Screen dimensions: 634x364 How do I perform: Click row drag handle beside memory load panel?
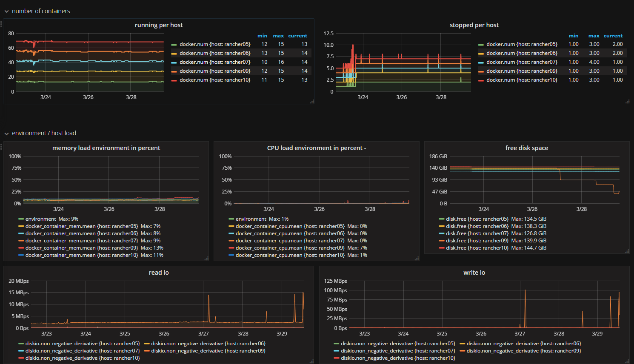pos(1,147)
